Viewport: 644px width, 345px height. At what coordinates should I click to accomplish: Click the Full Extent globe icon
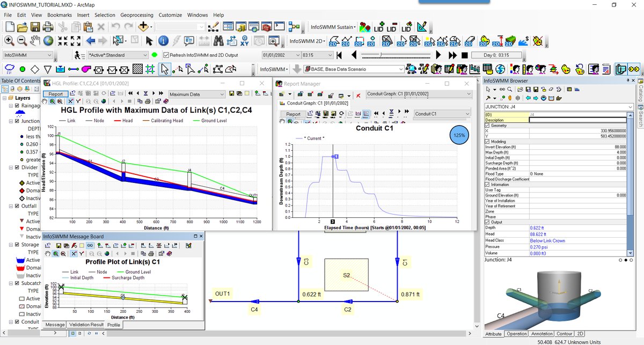[48, 40]
